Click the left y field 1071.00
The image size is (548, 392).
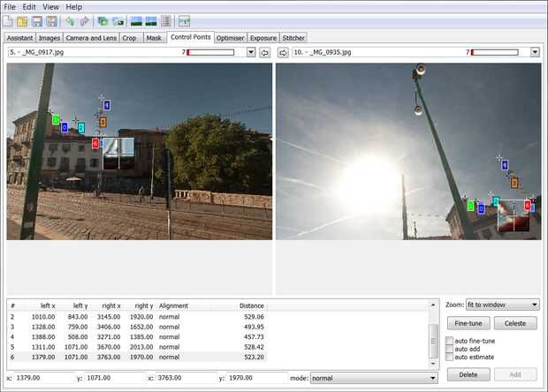coord(114,378)
